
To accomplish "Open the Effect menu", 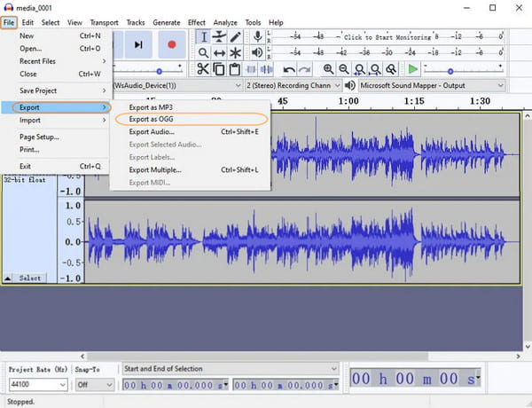I will [197, 23].
